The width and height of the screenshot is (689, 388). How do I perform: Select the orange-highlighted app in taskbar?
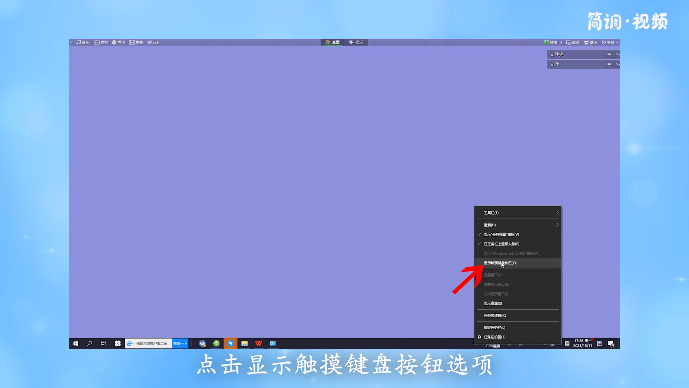coord(231,344)
